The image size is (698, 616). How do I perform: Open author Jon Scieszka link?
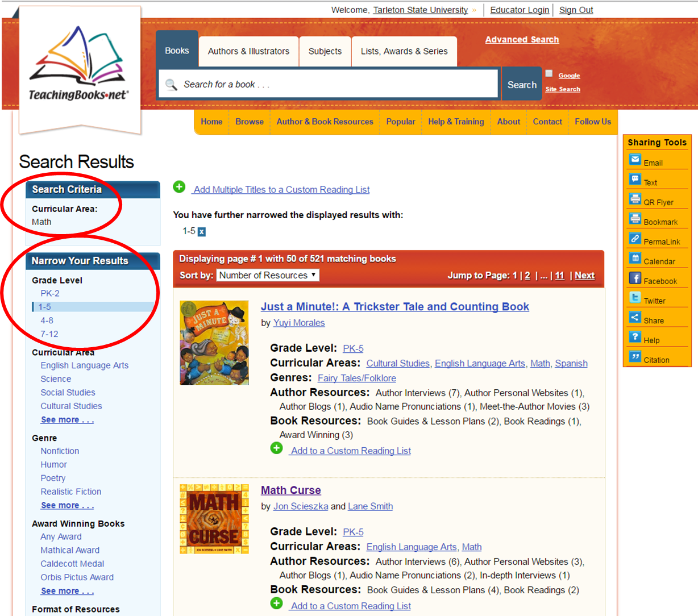[x=301, y=506]
